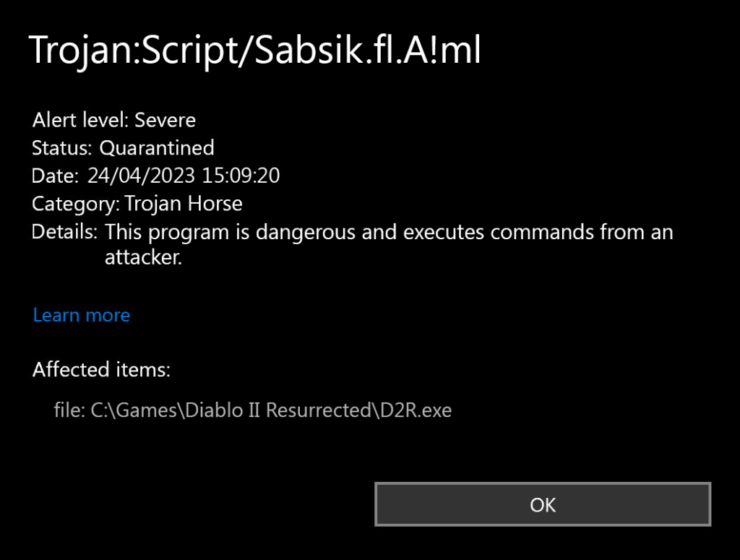The image size is (740, 560).
Task: Open the Learn more link
Action: (81, 315)
